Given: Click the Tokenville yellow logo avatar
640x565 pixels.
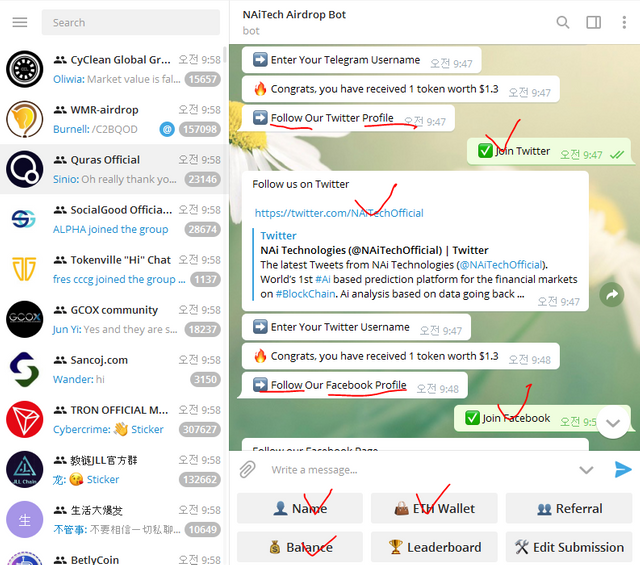Looking at the screenshot, I should (24, 269).
